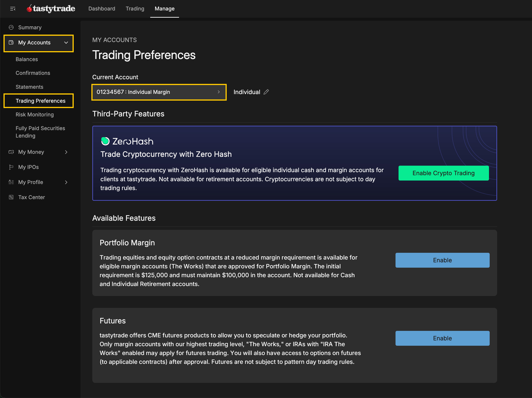Screen dimensions: 532x398
Task: Click the My IPOs flag icon
Action: [11, 167]
